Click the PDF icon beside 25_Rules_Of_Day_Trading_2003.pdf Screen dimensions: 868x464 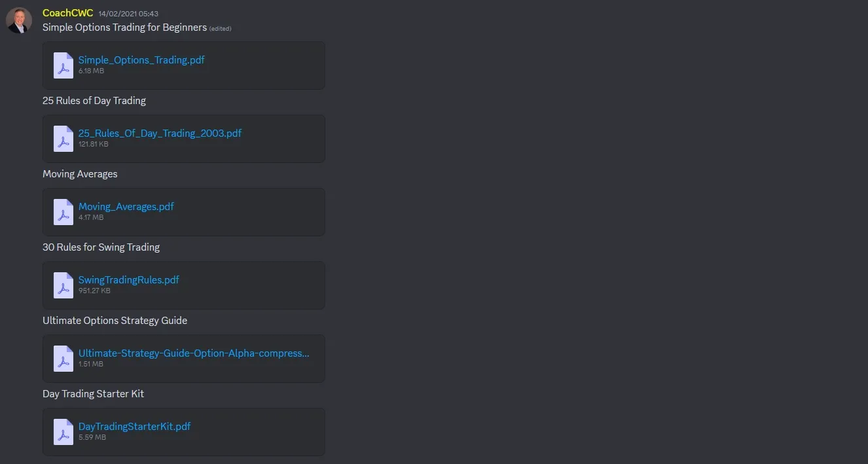point(63,139)
